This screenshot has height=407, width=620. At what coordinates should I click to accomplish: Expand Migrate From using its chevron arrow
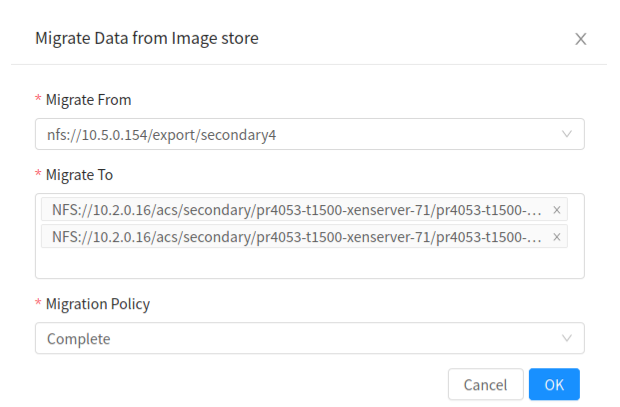pyautogui.click(x=567, y=134)
